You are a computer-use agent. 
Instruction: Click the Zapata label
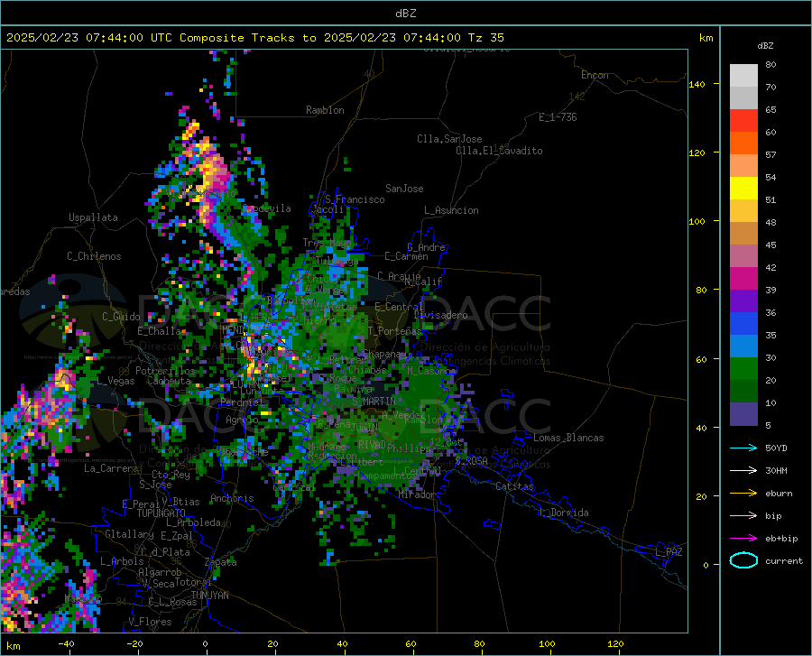(221, 562)
